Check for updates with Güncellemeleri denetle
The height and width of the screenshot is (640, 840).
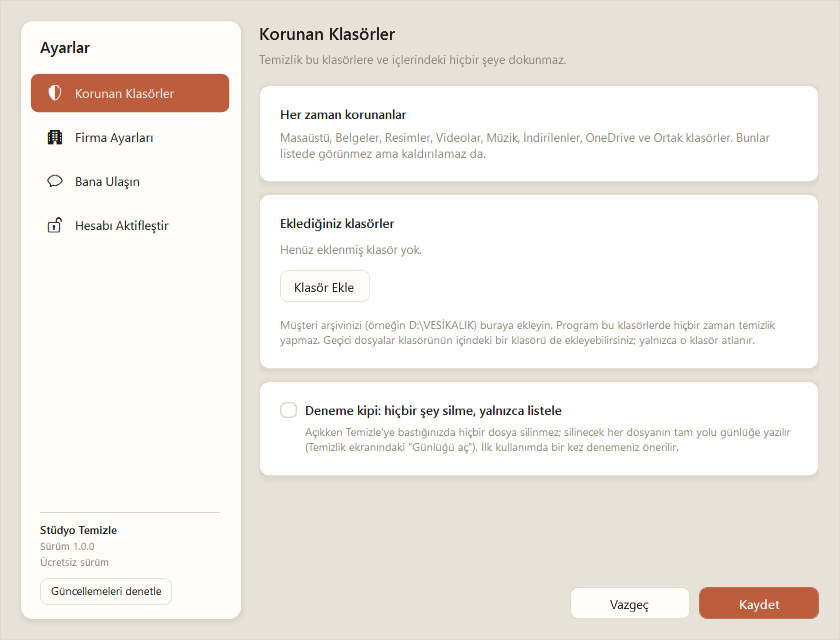click(106, 591)
